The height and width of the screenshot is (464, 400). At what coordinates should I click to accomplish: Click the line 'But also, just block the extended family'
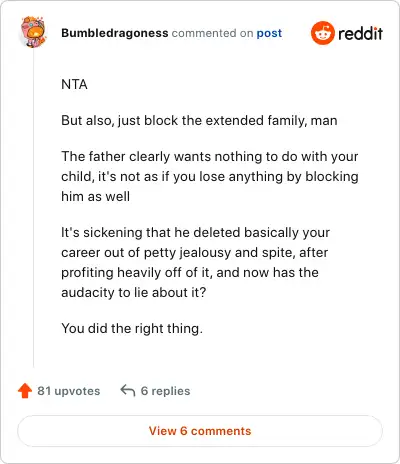tap(199, 120)
